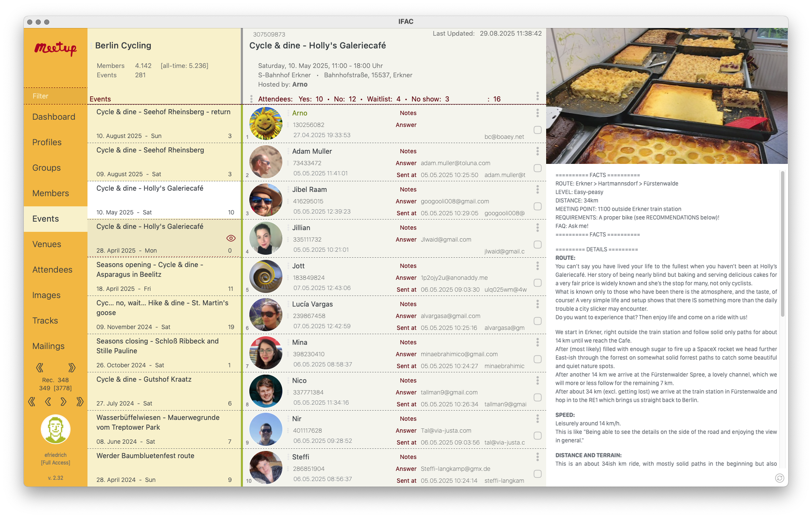Enable the checkbox in Mina's attendee row
Image resolution: width=812 pixels, height=518 pixels.
click(x=537, y=359)
